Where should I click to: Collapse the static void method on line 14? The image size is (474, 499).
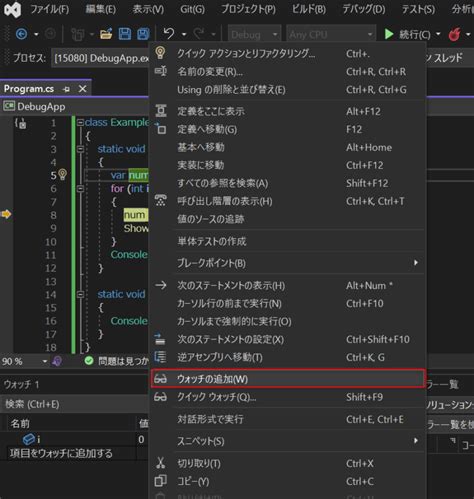(80, 294)
